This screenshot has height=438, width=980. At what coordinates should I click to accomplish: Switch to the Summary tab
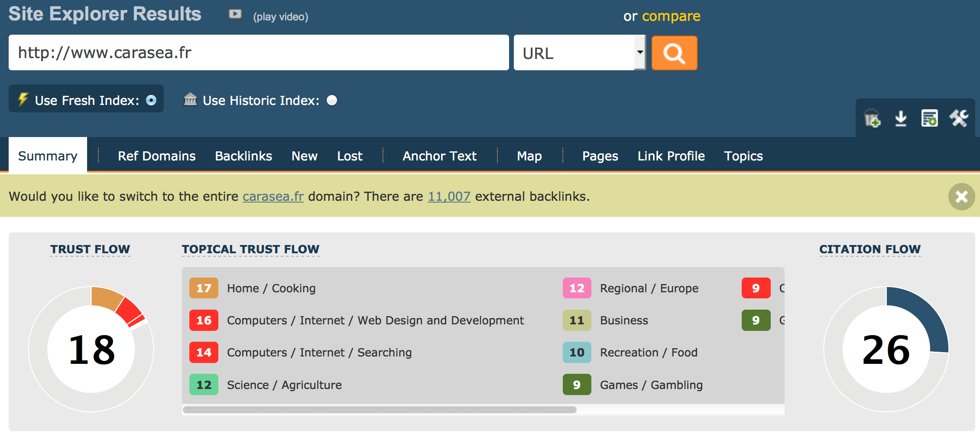pyautogui.click(x=48, y=156)
